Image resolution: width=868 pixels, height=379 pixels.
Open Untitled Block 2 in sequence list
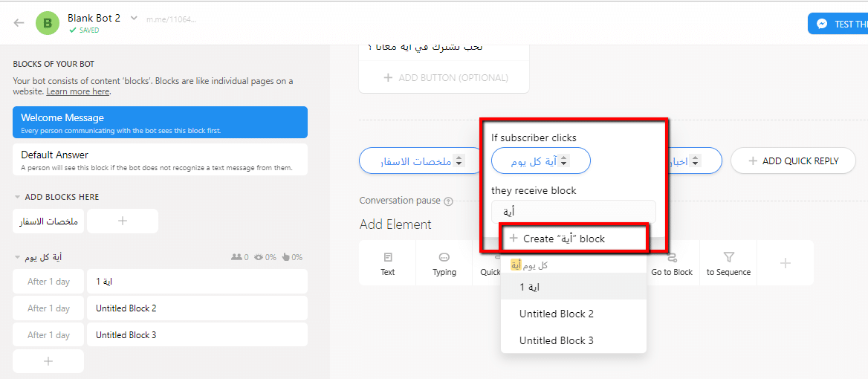pos(197,308)
